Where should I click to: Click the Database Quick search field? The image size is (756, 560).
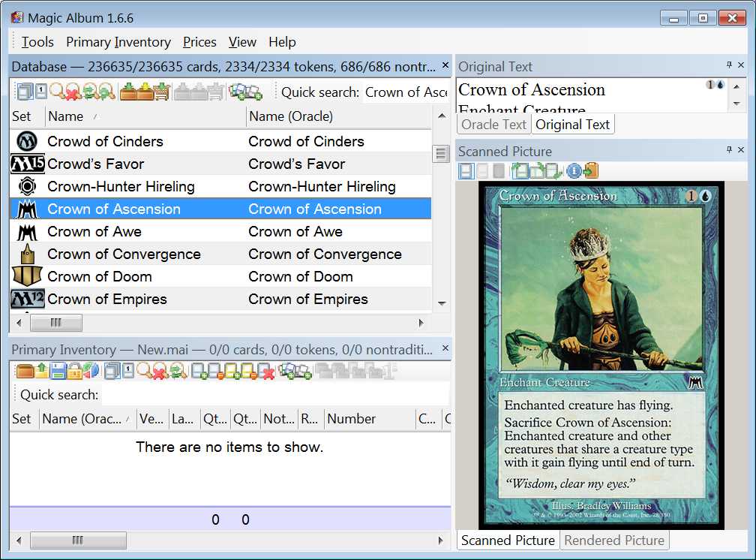point(406,92)
